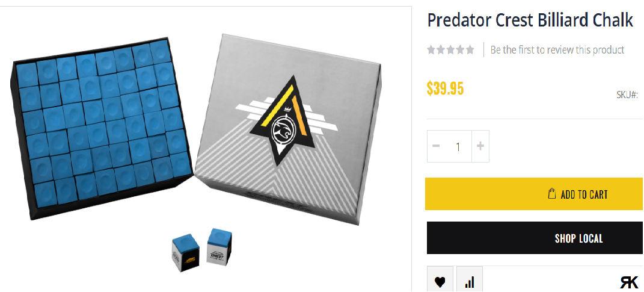Click the yellow Add to Cart button
Image resolution: width=644 pixels, height=292 pixels.
(534, 194)
